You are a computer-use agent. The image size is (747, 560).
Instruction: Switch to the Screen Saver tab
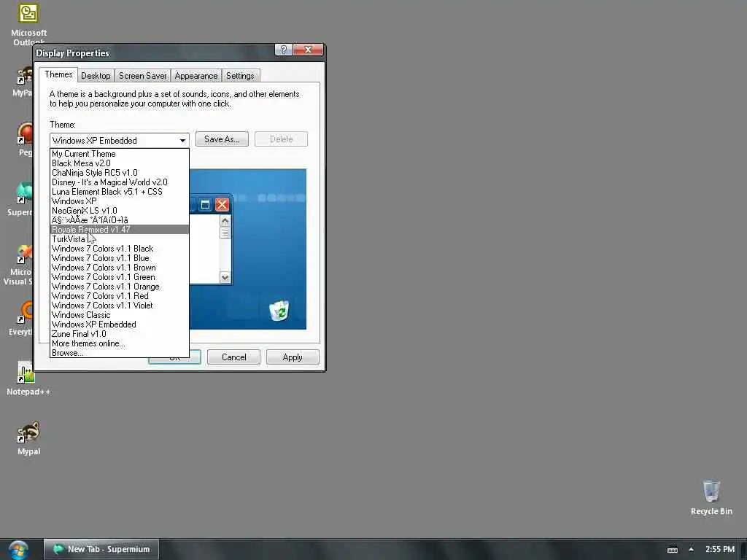pos(142,76)
